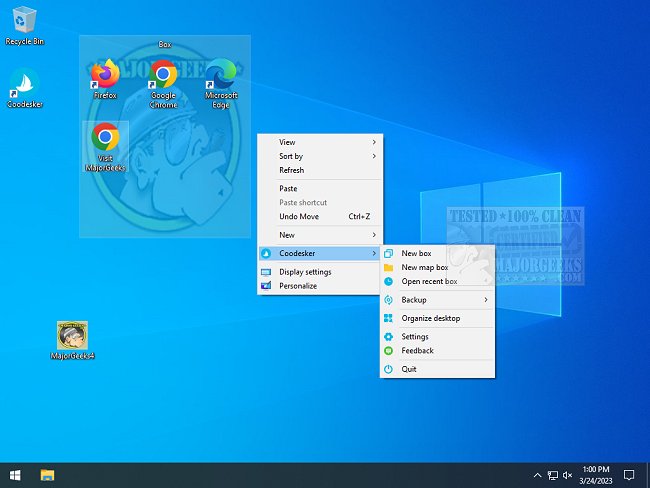Click the Box title label
The height and width of the screenshot is (488, 650).
point(165,44)
